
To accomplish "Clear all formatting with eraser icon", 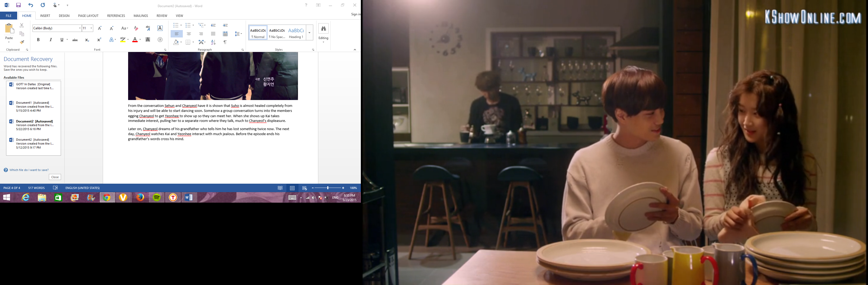I will 136,28.
